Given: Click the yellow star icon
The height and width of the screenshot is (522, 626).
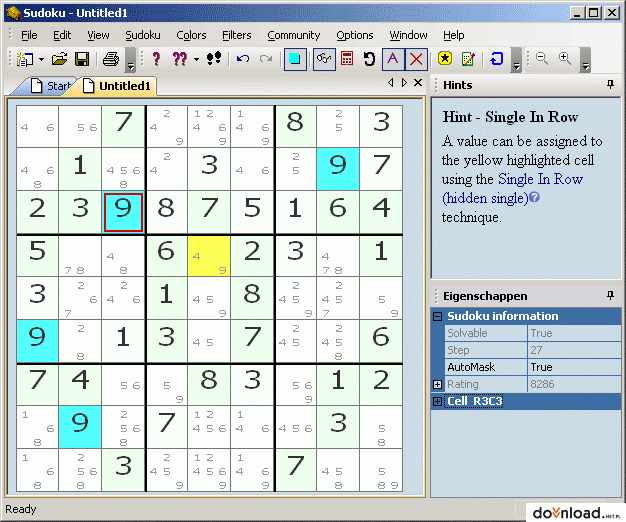Looking at the screenshot, I should pos(444,59).
